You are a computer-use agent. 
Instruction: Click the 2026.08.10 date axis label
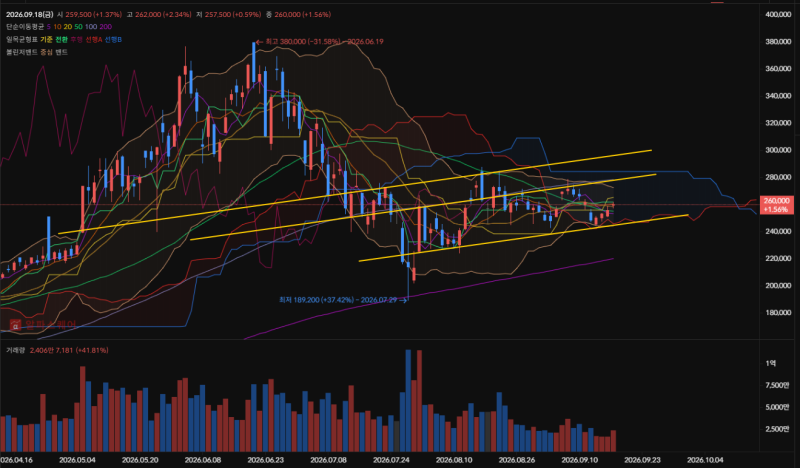click(x=454, y=460)
